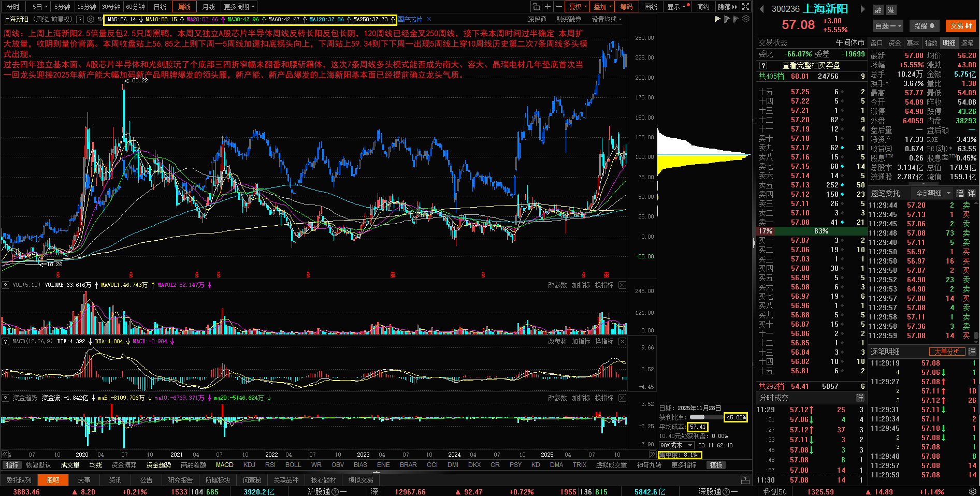980x496 pixels.
Task: Click the yellow list icon above price axis
Action: [x=717, y=19]
